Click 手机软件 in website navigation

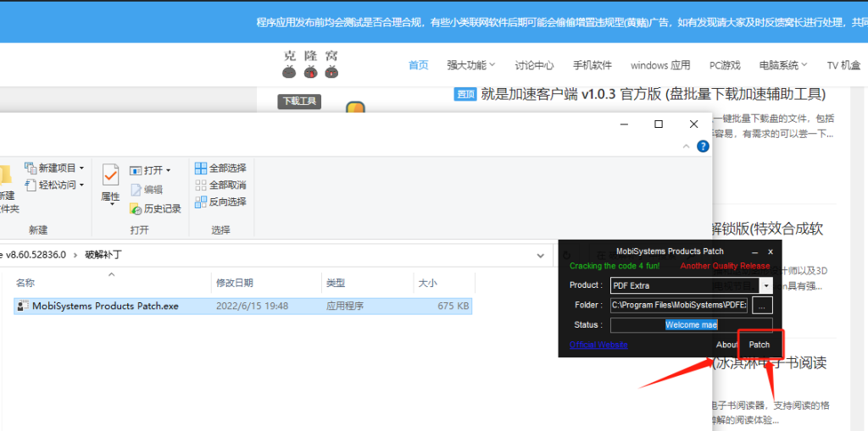point(593,65)
